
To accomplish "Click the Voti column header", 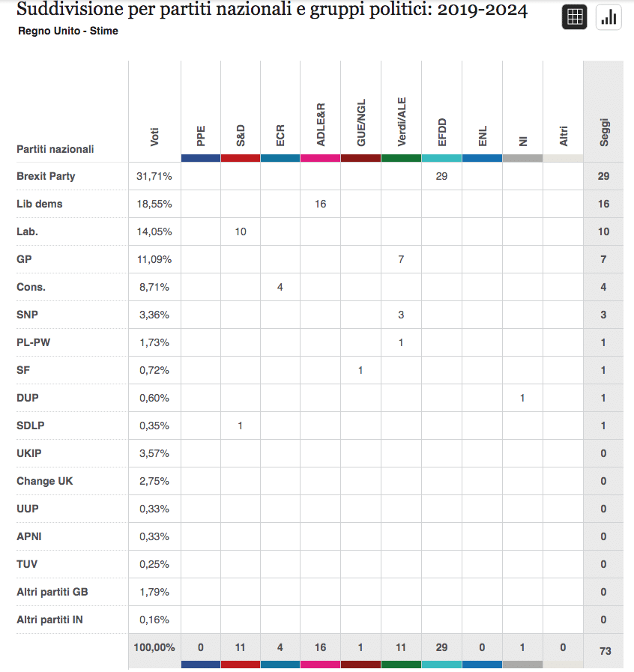I will point(154,136).
